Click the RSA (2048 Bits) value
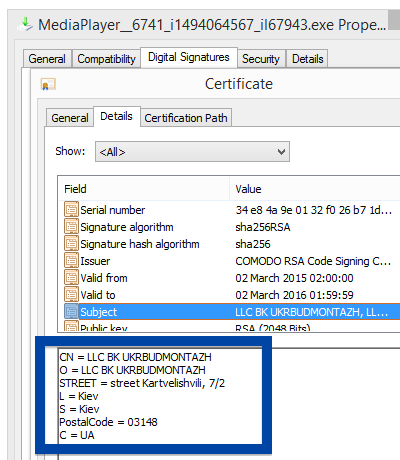The width and height of the screenshot is (400, 460). coord(273,327)
